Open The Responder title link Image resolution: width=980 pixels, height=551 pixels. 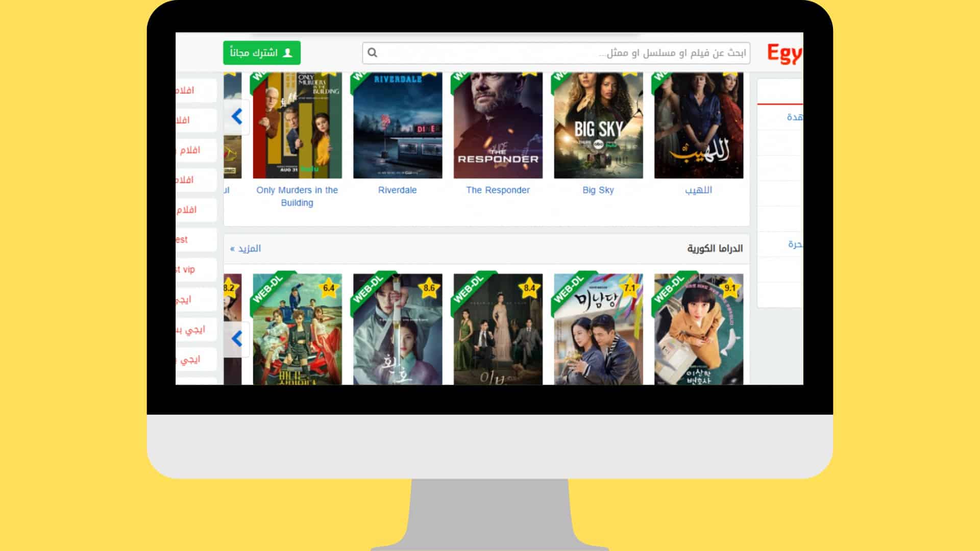click(x=498, y=190)
